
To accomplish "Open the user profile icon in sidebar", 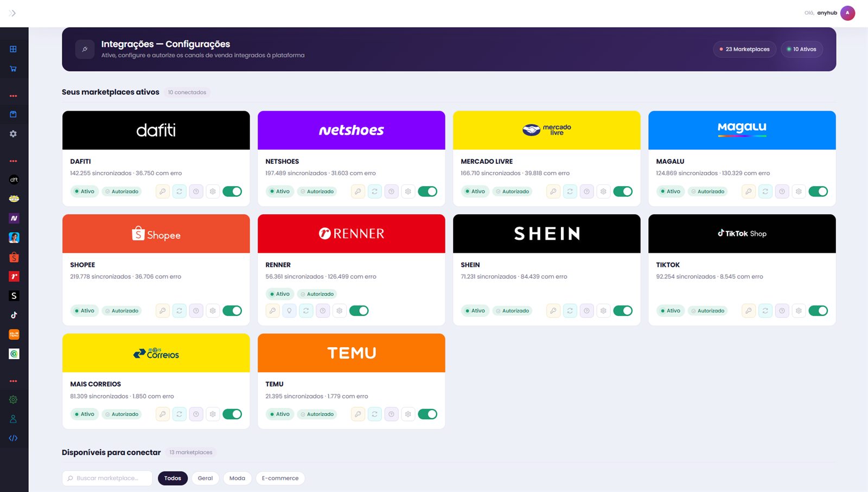I will coord(14,419).
